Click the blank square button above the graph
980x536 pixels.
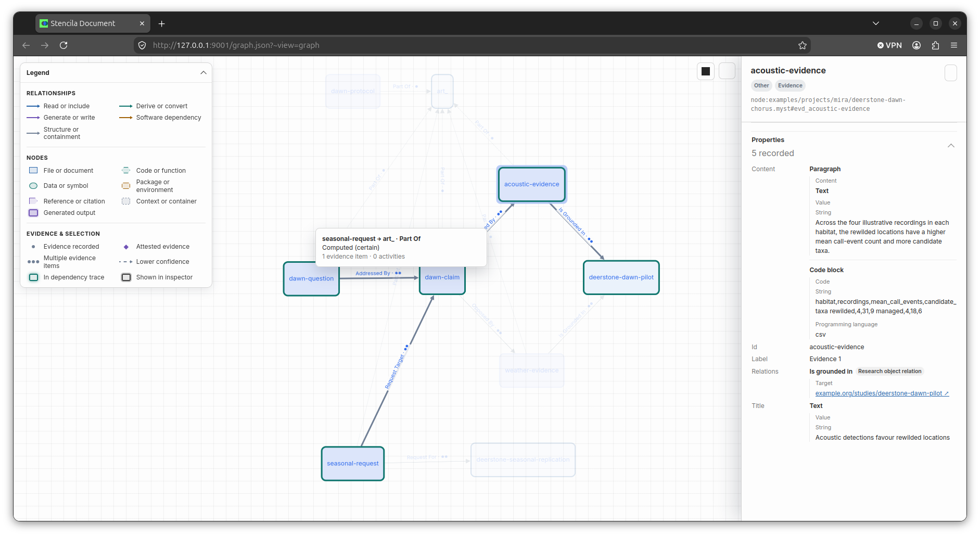click(x=727, y=71)
